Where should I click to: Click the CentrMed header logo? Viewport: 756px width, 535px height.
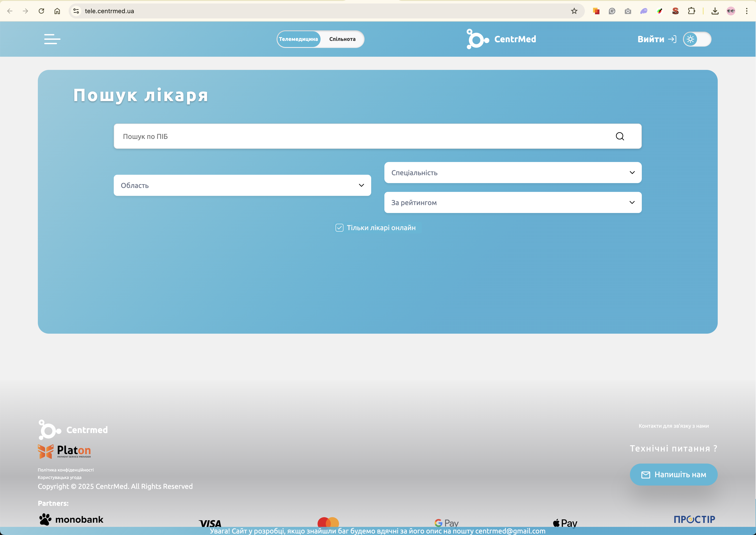point(501,39)
